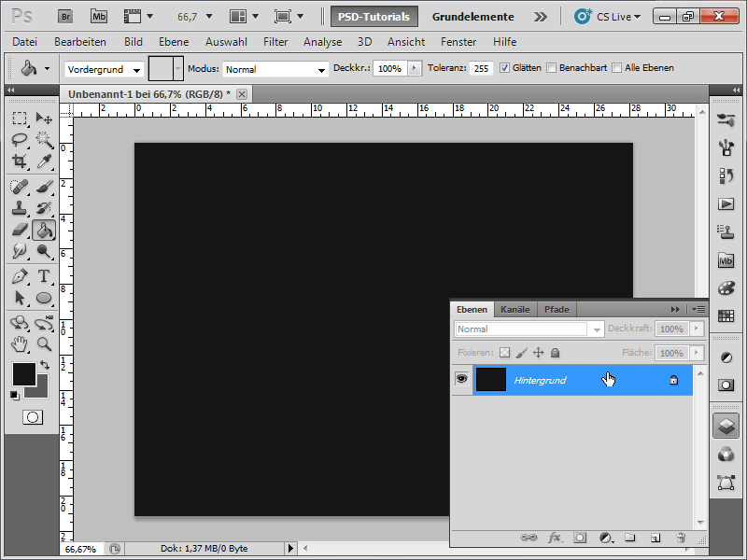Create a new layer in the Ebenen panel
This screenshot has height=560, width=747.
(655, 538)
